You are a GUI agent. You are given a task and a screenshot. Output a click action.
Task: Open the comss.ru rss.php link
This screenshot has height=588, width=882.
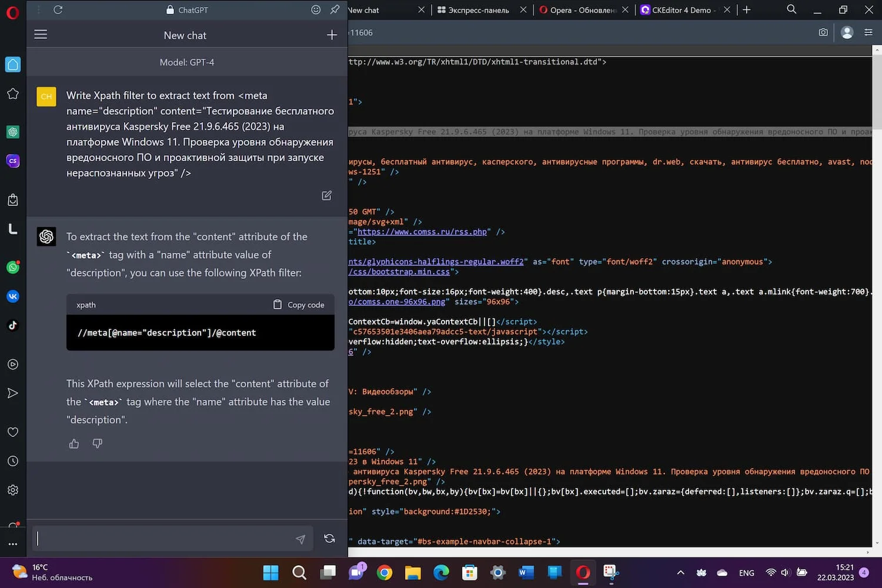point(422,232)
